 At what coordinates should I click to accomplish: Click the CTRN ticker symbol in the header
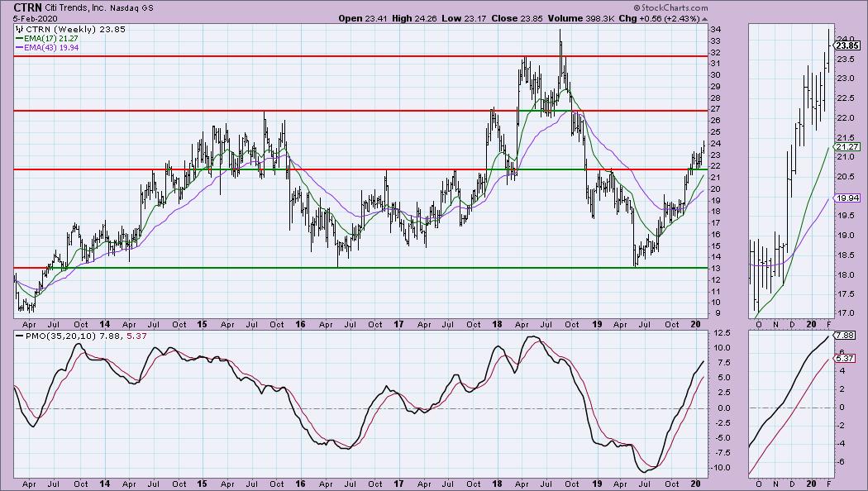click(28, 7)
